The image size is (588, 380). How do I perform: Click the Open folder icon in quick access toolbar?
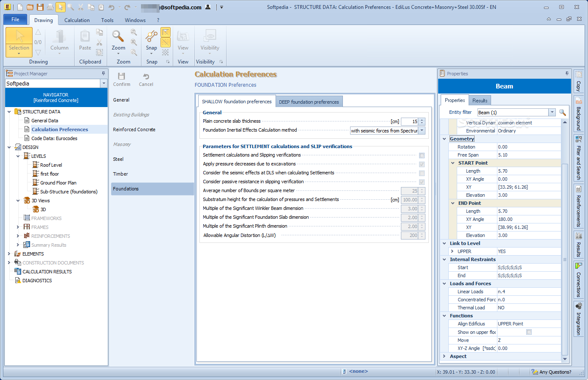point(30,7)
